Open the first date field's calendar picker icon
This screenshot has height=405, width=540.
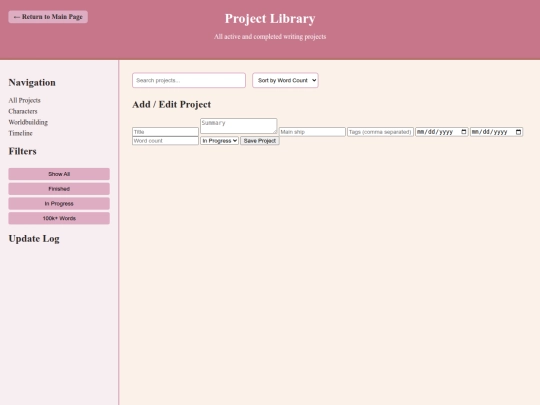click(464, 132)
